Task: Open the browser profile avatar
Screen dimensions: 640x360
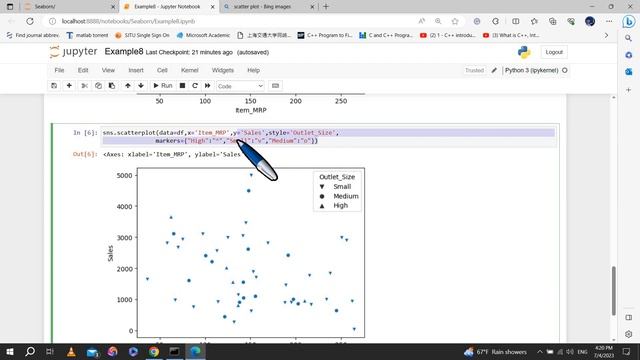Action: [x=590, y=21]
